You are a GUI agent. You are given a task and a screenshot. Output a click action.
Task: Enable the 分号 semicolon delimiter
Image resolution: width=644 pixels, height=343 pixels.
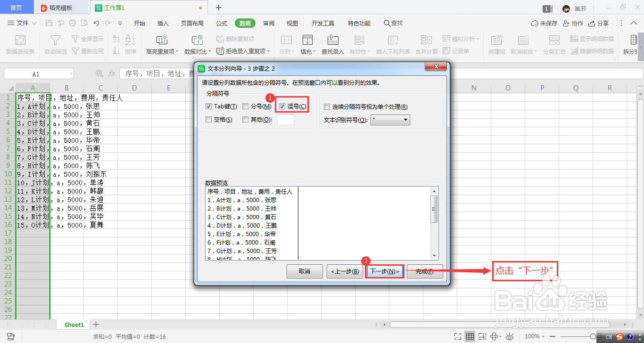coord(245,106)
